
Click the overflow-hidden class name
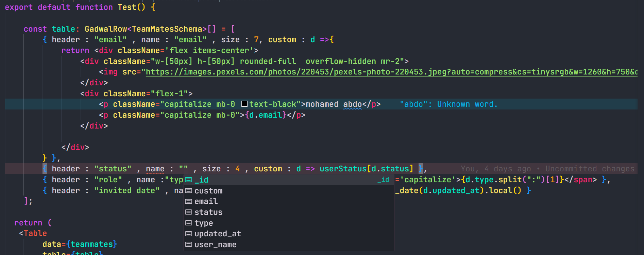point(341,61)
